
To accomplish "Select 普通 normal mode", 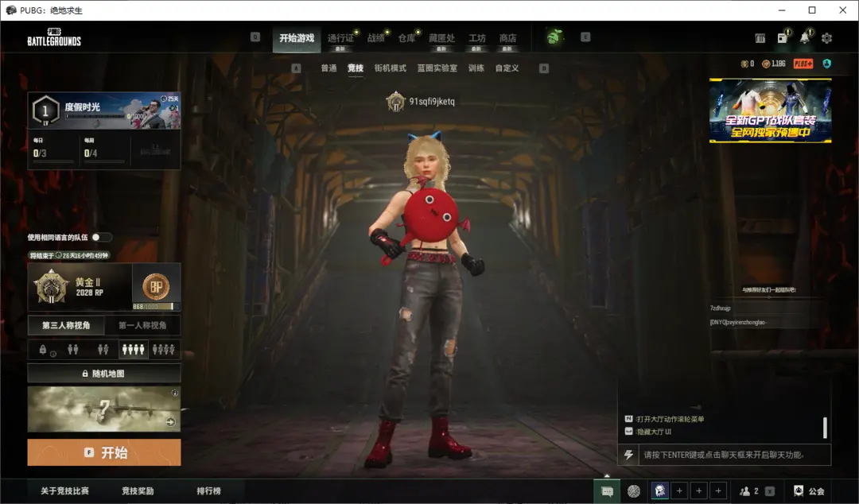I will pos(328,68).
